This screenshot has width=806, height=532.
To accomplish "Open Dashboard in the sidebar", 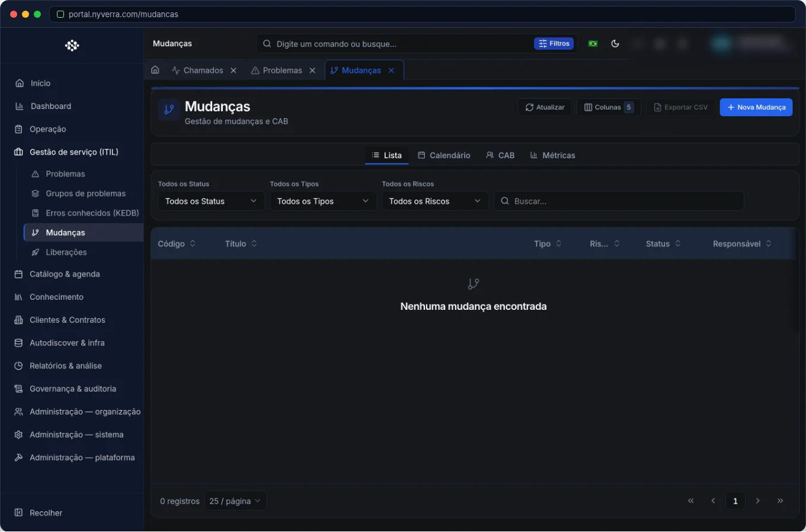I will pos(72,106).
